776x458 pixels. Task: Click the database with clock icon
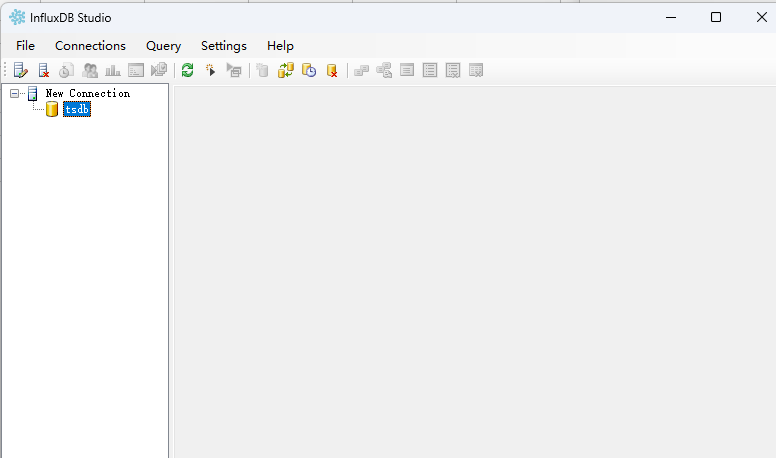click(x=309, y=70)
